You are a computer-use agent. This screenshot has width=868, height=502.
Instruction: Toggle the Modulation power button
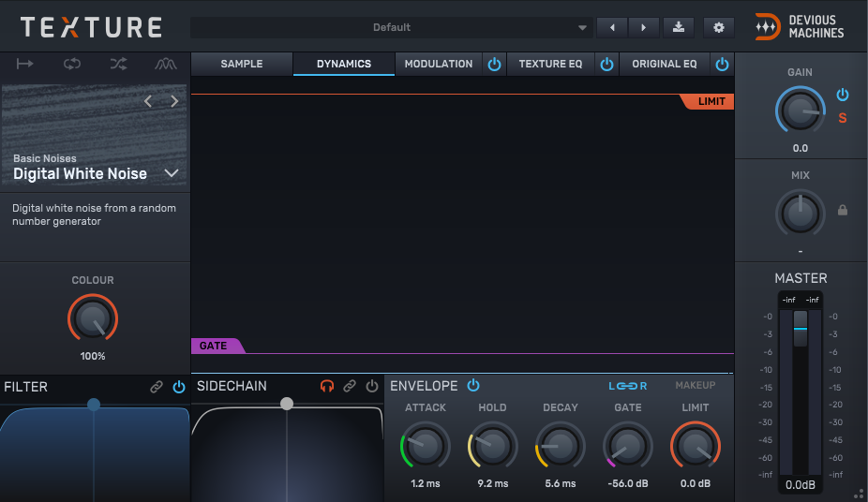point(494,65)
